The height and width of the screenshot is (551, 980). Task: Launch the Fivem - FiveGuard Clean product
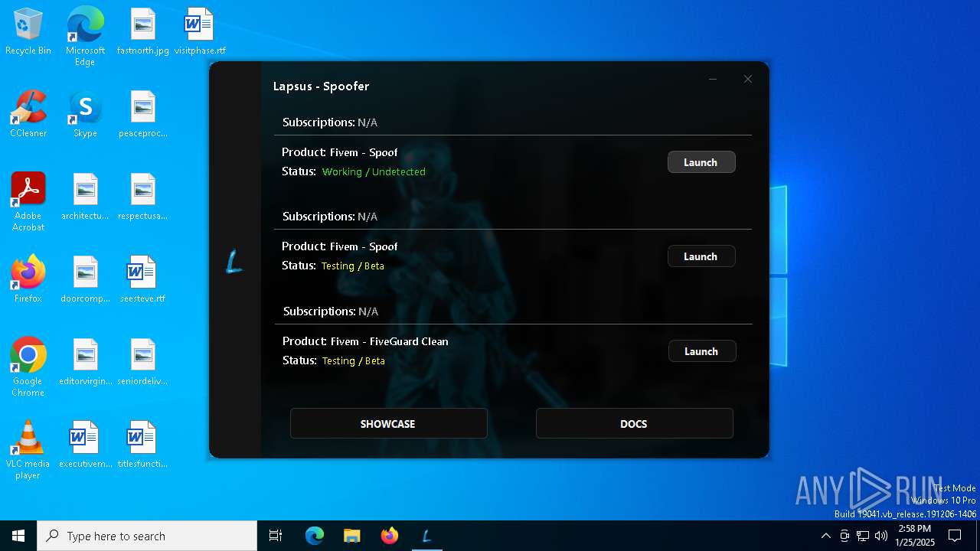coord(702,351)
